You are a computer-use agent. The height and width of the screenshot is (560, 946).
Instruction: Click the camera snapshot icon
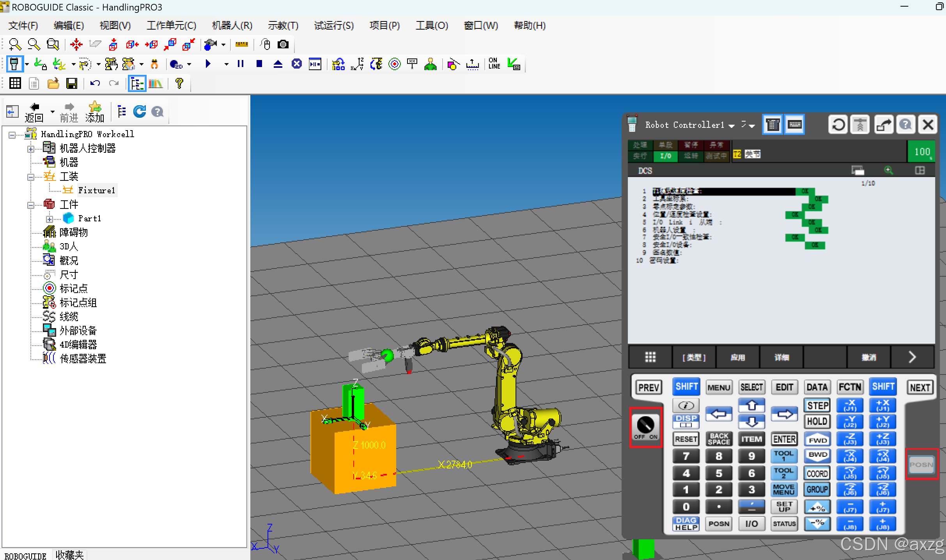(x=283, y=44)
